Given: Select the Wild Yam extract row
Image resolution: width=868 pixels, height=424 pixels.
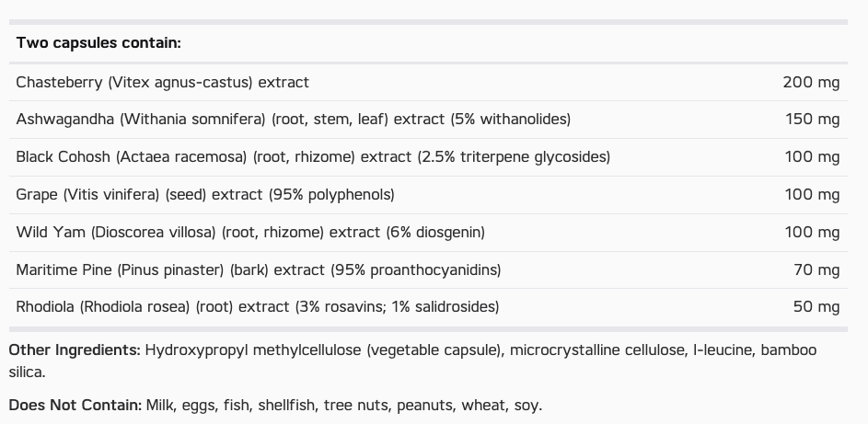Looking at the screenshot, I should point(428,233).
